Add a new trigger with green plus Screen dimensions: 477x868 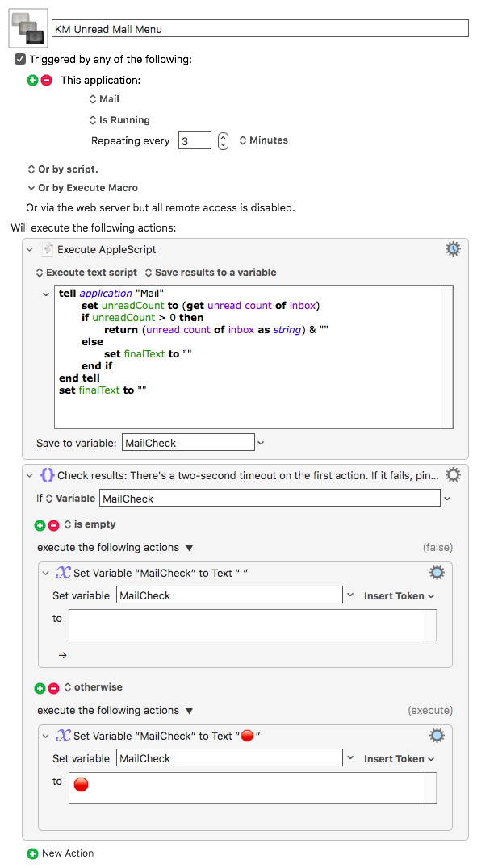32,81
